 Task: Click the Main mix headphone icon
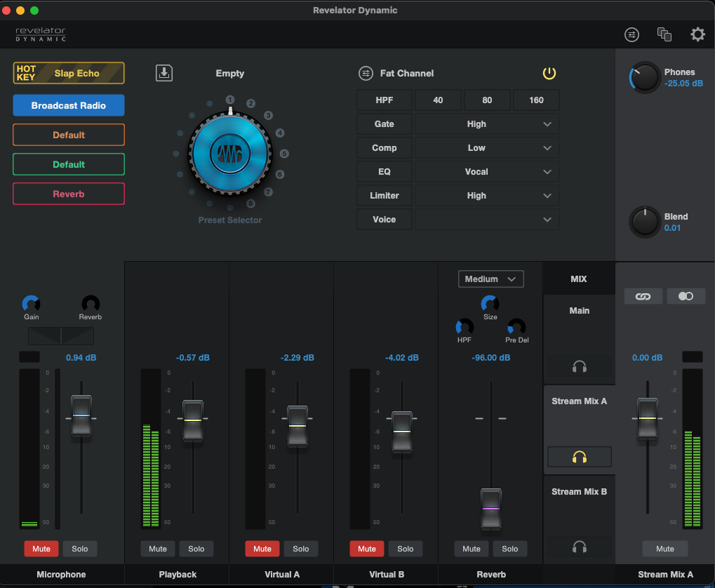tap(580, 367)
